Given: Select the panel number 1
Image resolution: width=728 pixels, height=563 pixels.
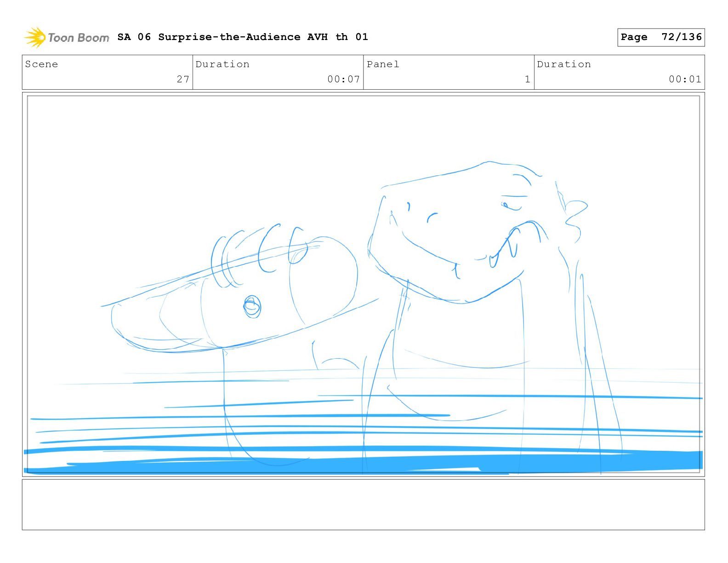Looking at the screenshot, I should coord(528,79).
